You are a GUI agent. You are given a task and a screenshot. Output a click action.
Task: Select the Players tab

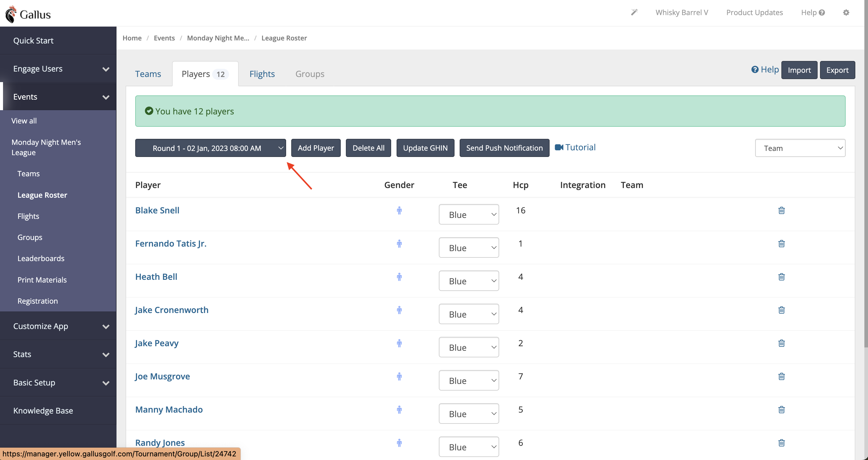205,74
